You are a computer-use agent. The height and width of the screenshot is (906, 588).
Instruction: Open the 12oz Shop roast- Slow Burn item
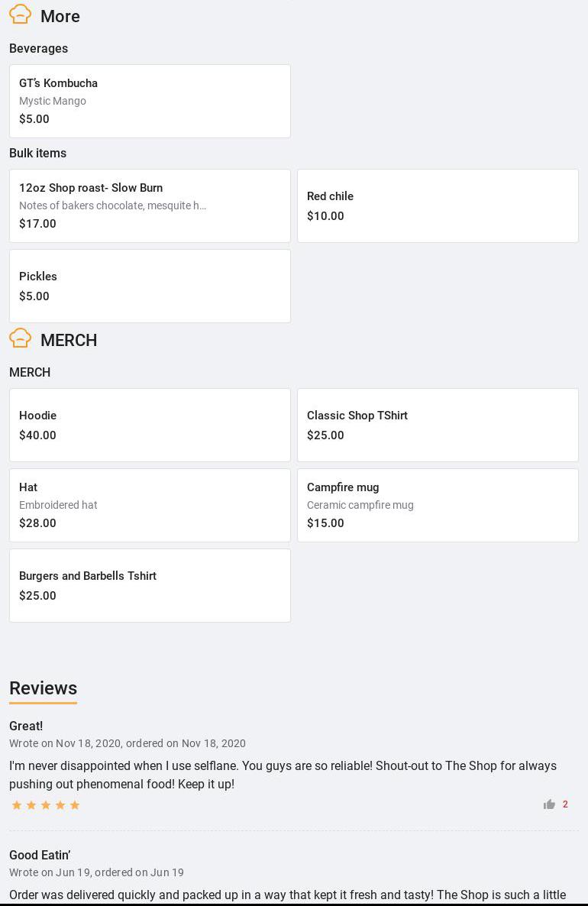[150, 205]
